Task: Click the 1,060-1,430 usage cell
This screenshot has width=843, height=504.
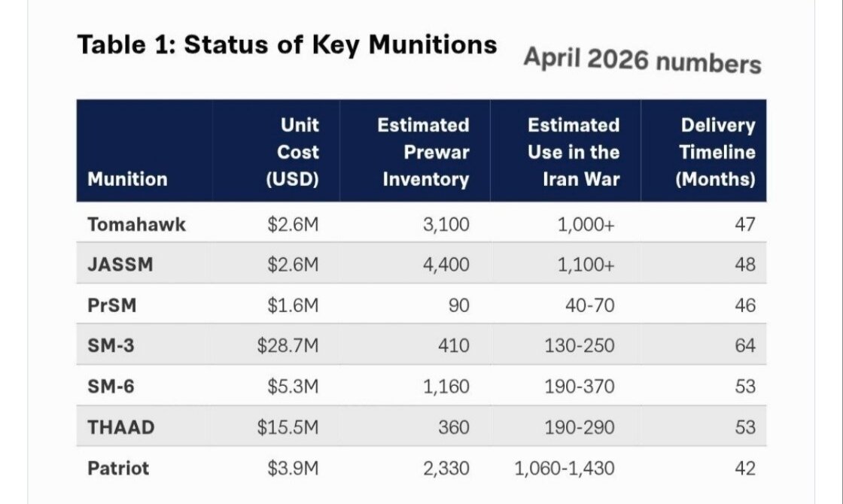Action: pyautogui.click(x=565, y=468)
